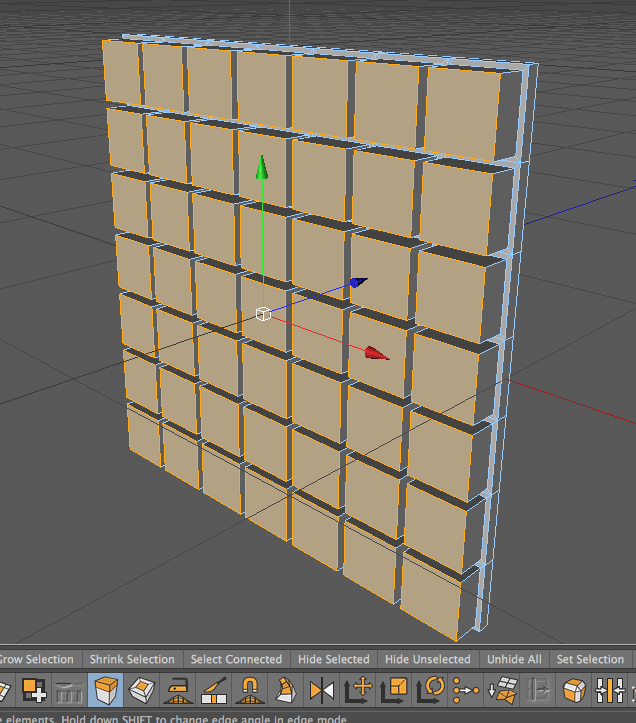Select the Extrude tool icon
Screen dimensions: 636x723
coord(106,690)
